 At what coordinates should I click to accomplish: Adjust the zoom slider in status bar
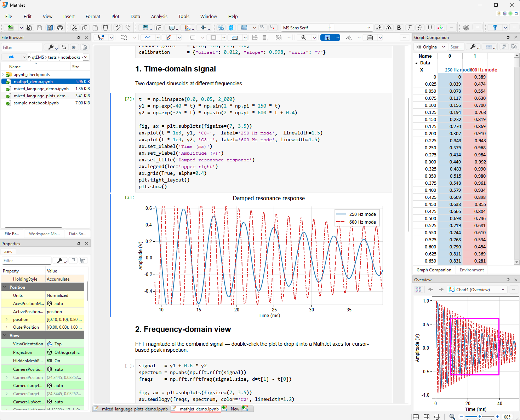(479, 417)
